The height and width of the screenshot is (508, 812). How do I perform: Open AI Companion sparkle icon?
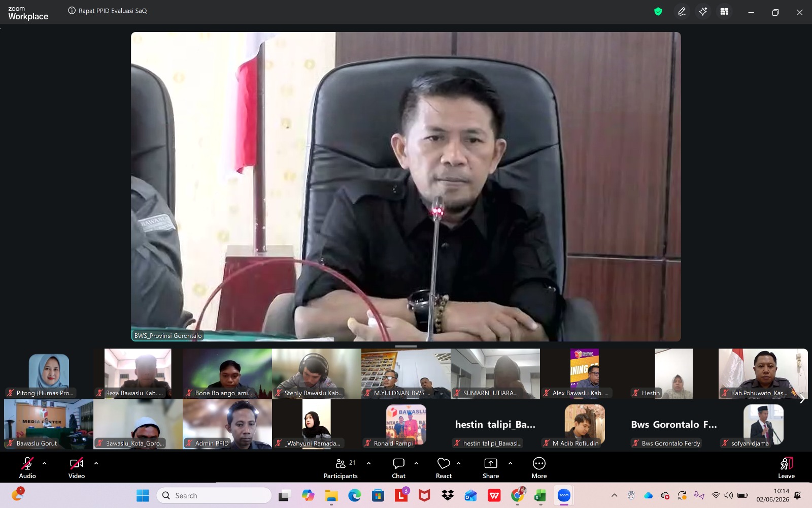coord(703,12)
